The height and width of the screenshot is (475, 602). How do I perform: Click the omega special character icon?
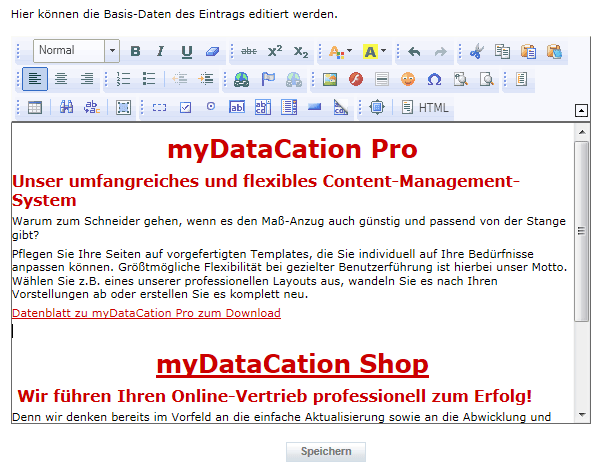434,79
